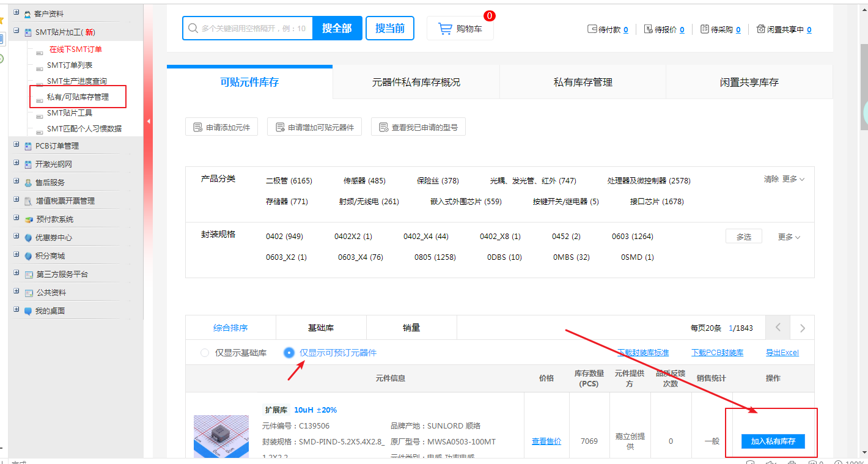Expand the PCB订单管理 tree node

coord(17,145)
